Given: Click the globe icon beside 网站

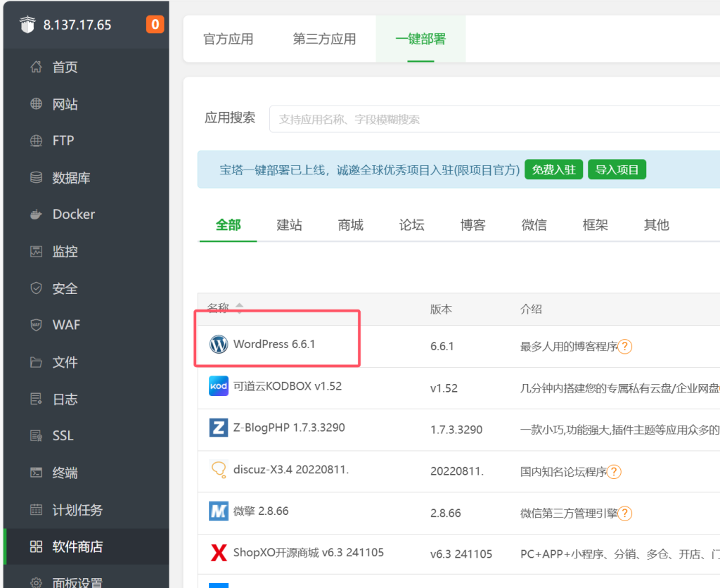Looking at the screenshot, I should click(x=36, y=104).
